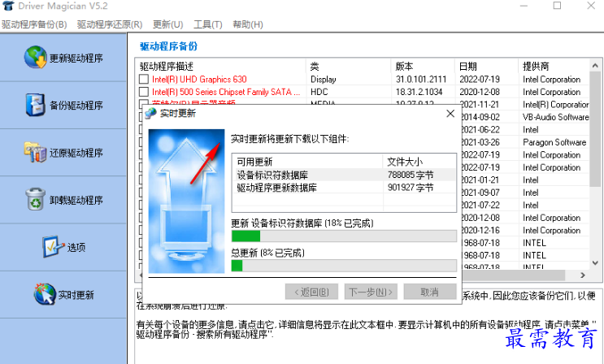604x364 pixels.
Task: Click the 下一步(N) button
Action: tap(371, 292)
